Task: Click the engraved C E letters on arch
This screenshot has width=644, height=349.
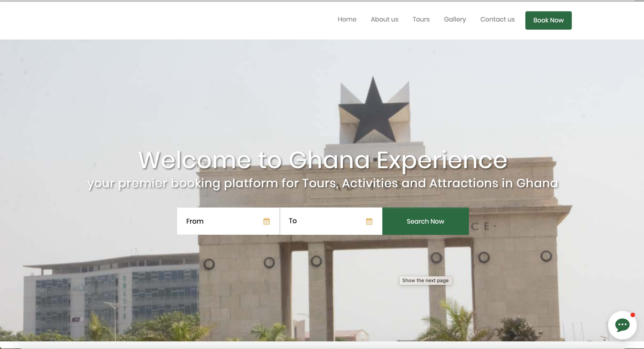Action: (480, 227)
